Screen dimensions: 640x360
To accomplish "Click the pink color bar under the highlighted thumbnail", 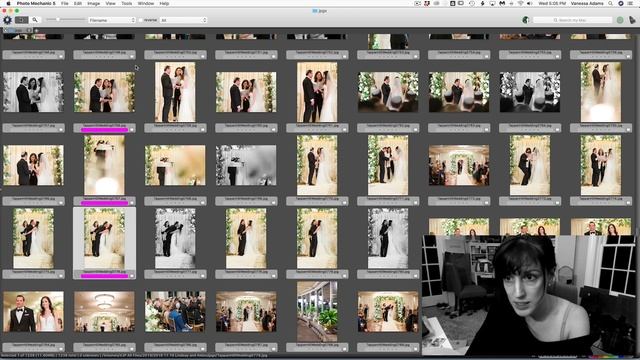I will pyautogui.click(x=104, y=276).
